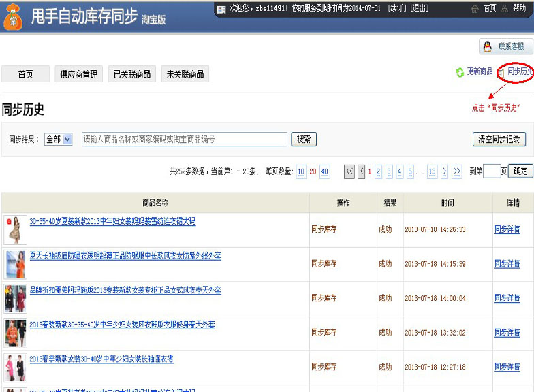
Task: Click the 确定 button
Action: (x=520, y=171)
